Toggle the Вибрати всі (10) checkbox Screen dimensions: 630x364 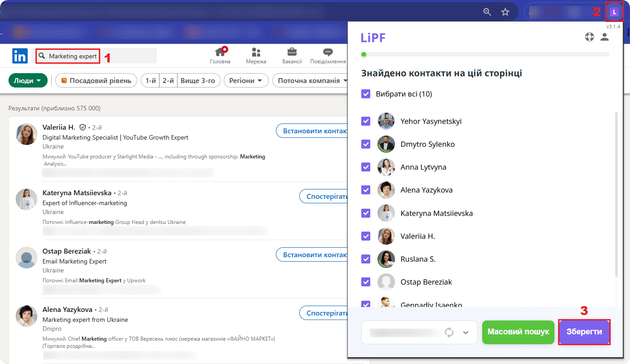point(366,94)
